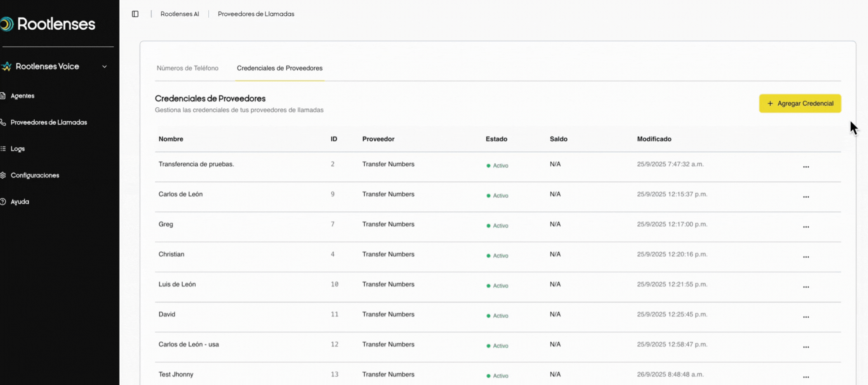Viewport: 868px width, 385px height.
Task: Open Logs from the sidebar
Action: coord(17,149)
